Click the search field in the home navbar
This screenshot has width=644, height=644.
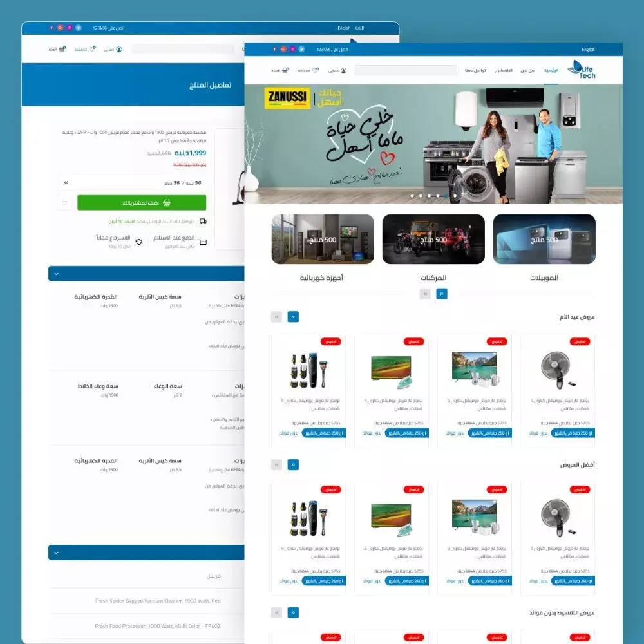405,70
